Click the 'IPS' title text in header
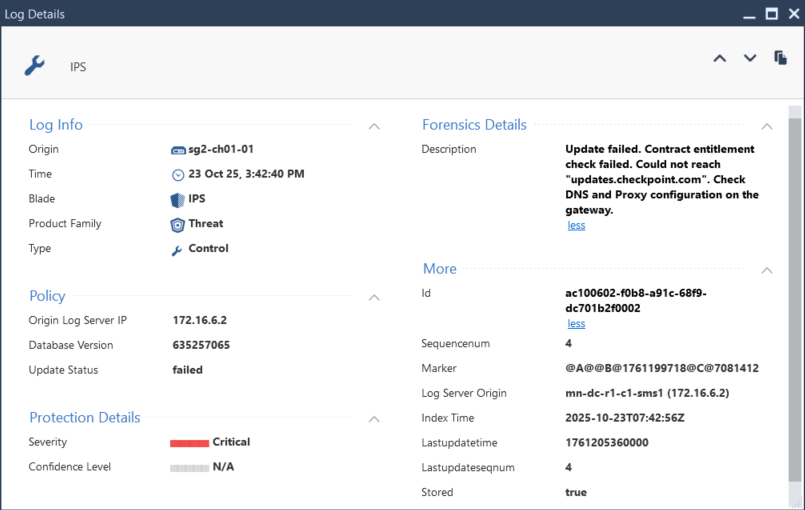805x510 pixels. click(78, 67)
